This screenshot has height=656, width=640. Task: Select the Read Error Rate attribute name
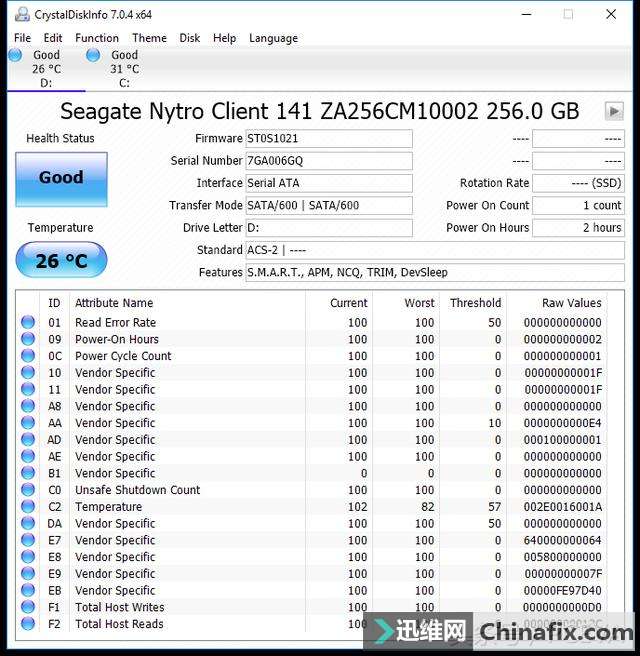click(115, 323)
